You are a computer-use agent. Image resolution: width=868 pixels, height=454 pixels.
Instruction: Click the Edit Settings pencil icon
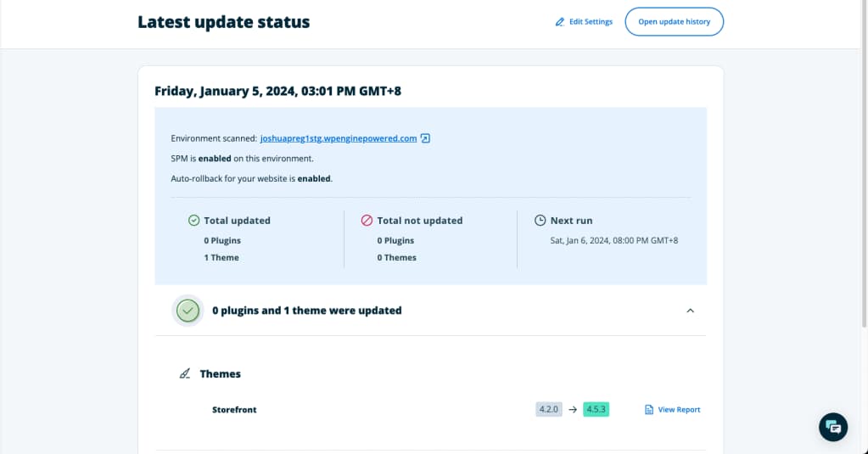pyautogui.click(x=560, y=21)
